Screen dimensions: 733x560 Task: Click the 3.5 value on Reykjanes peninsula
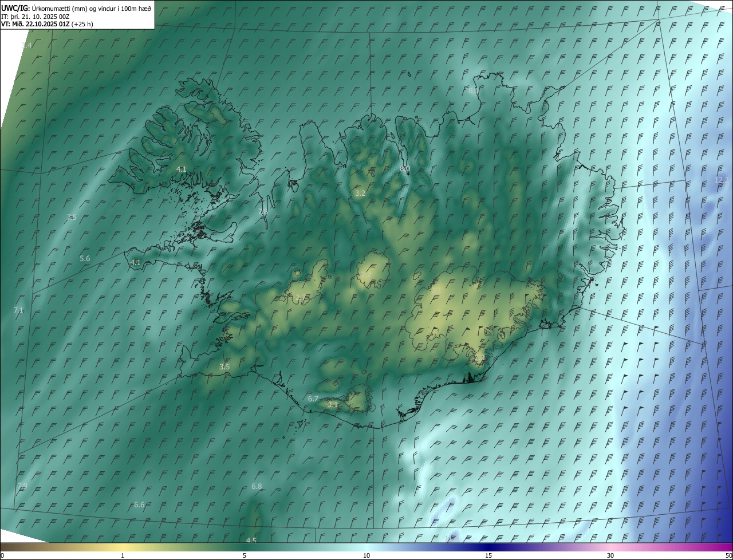point(224,366)
